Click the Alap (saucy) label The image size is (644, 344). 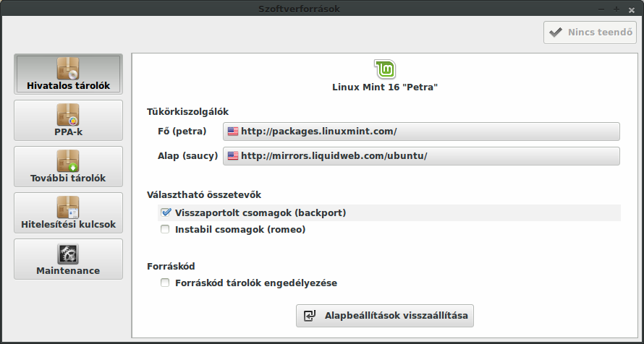click(x=187, y=156)
